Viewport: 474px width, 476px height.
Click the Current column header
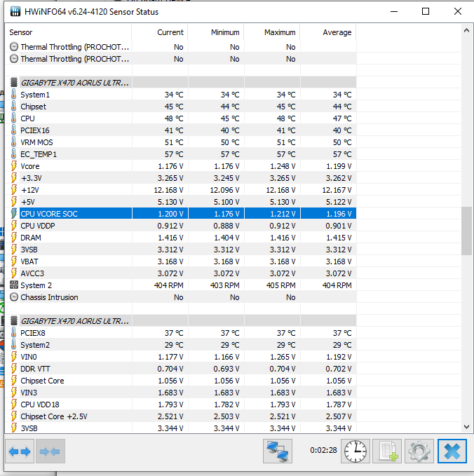[160, 32]
